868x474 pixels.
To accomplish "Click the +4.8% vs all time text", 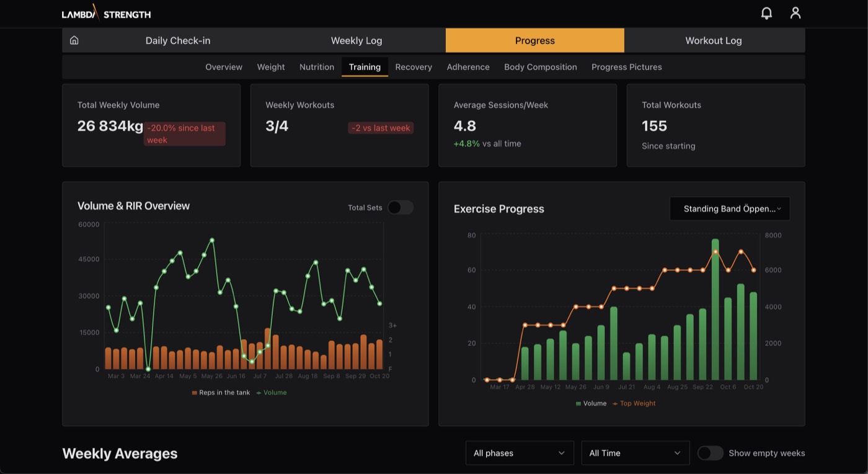I will coord(487,144).
